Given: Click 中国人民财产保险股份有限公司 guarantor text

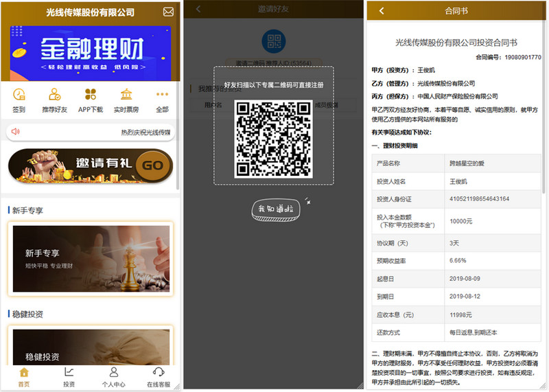Looking at the screenshot, I should tap(458, 96).
